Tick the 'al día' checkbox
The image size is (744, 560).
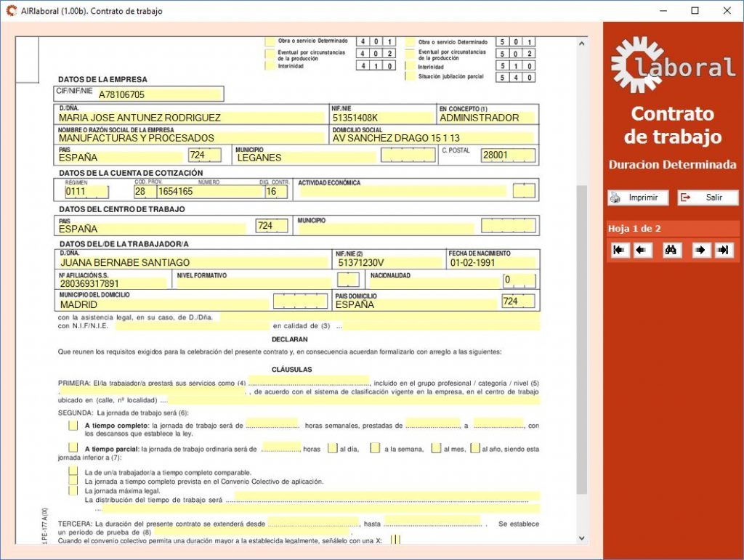(x=333, y=448)
